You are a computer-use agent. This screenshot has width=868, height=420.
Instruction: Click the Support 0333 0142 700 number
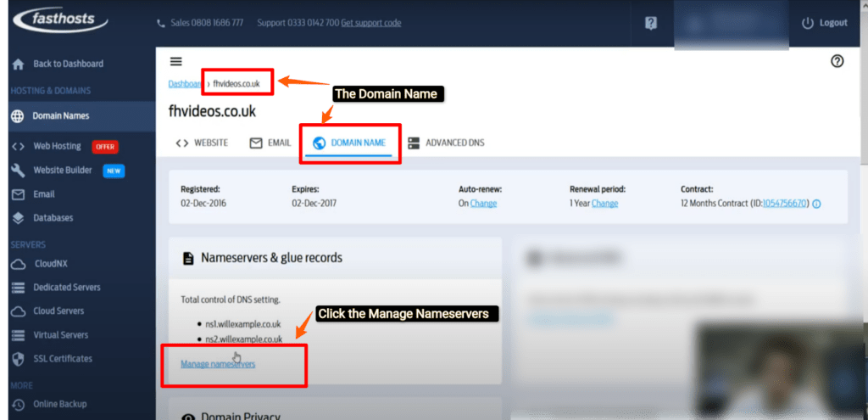pos(298,23)
